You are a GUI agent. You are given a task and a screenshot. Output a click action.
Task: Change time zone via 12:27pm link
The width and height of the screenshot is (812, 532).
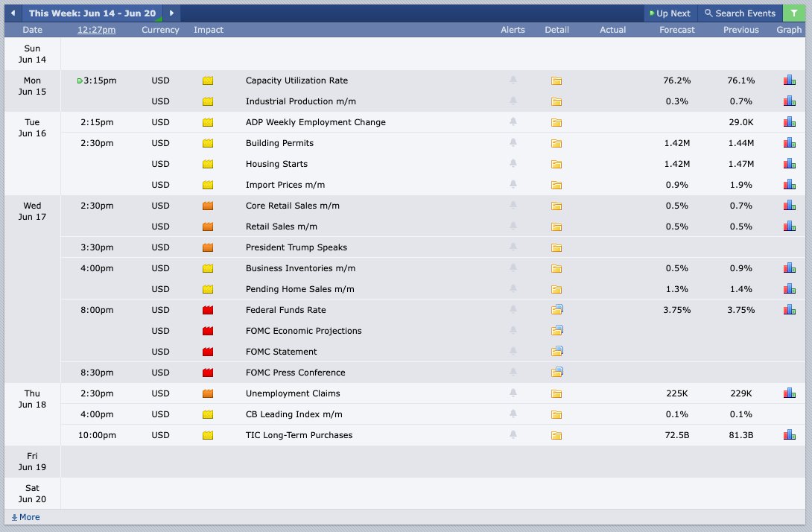96,30
